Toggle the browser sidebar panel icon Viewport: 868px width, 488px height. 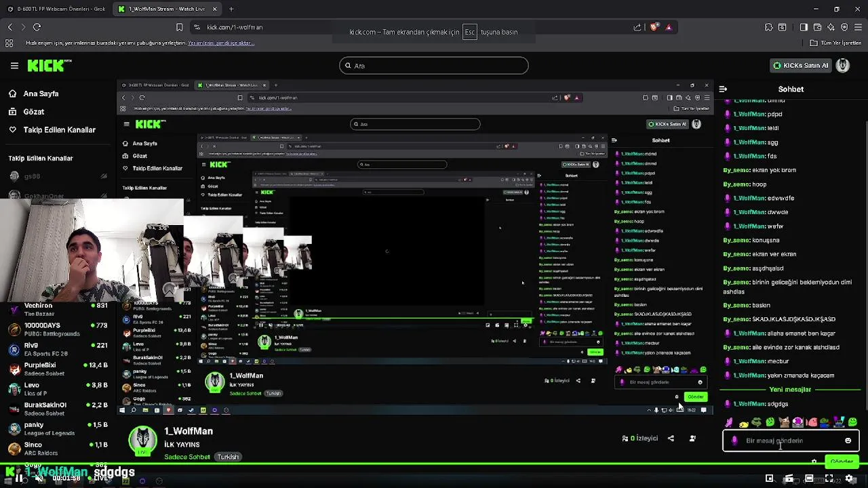coord(804,27)
